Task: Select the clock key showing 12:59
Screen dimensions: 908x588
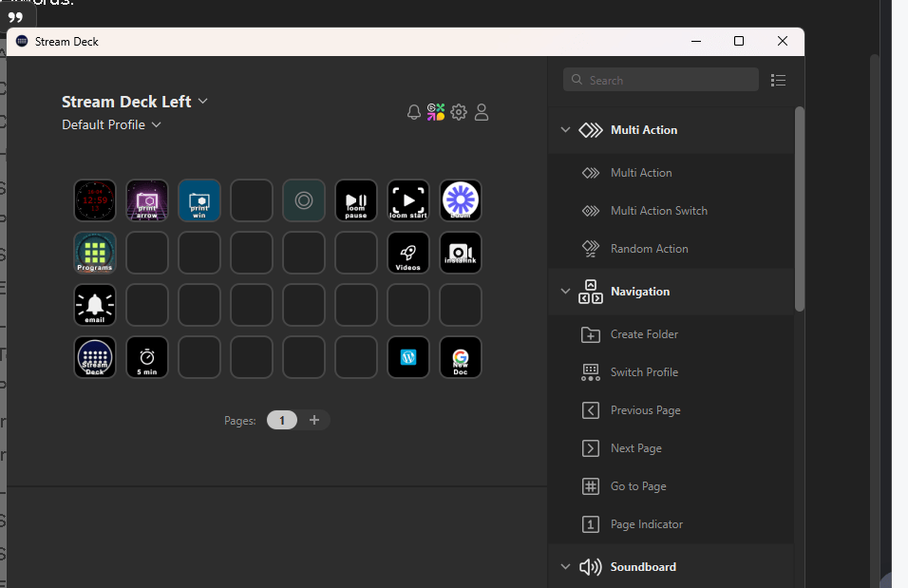Action: [x=95, y=200]
